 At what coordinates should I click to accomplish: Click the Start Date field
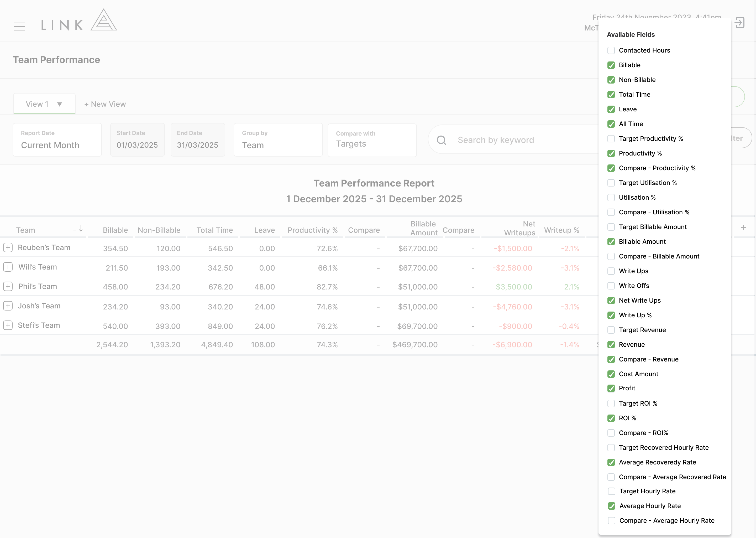point(137,140)
